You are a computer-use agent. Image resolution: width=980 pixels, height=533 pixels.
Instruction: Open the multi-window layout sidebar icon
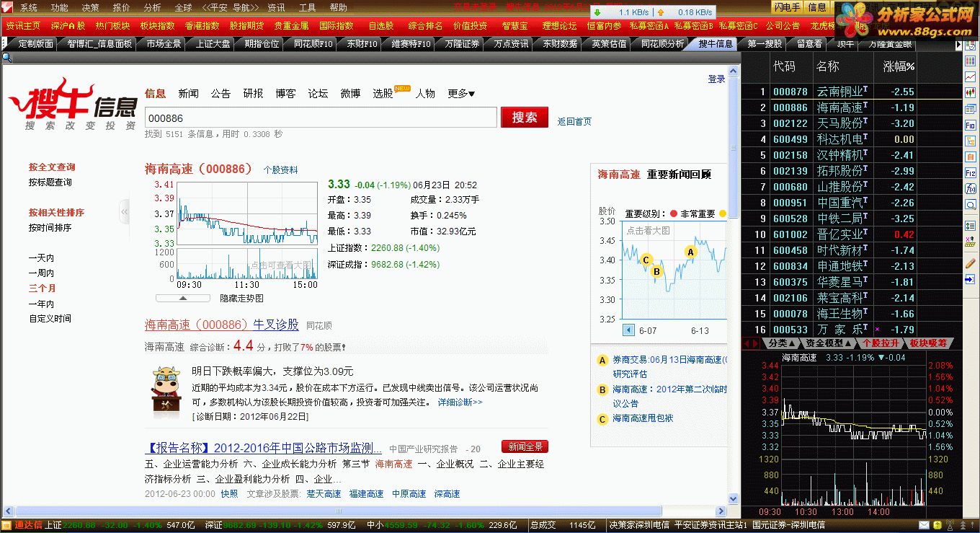(970, 109)
